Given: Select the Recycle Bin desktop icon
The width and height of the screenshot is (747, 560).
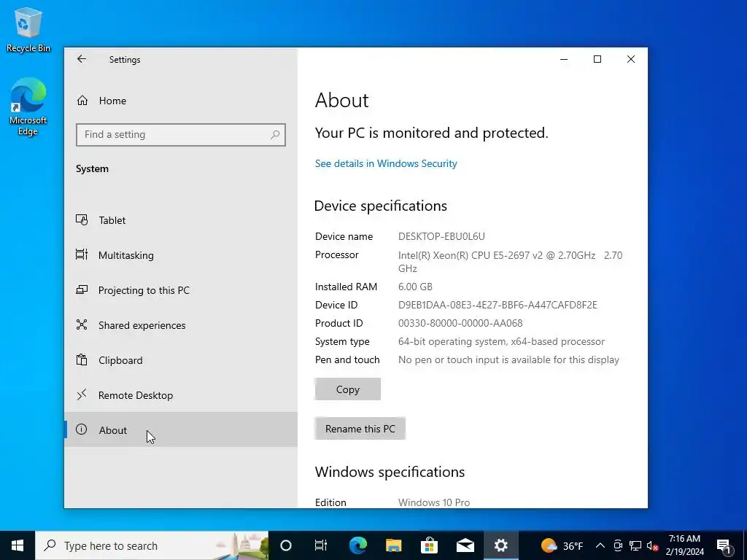Looking at the screenshot, I should coord(28,29).
